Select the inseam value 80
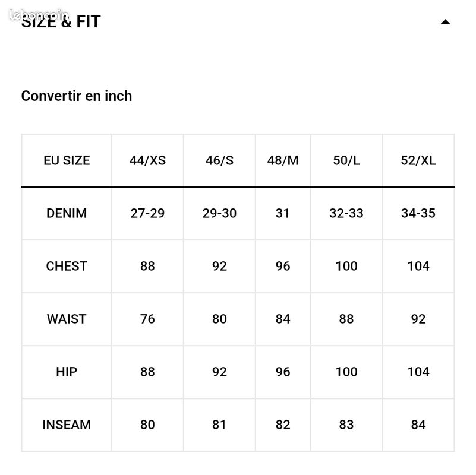 147,425
